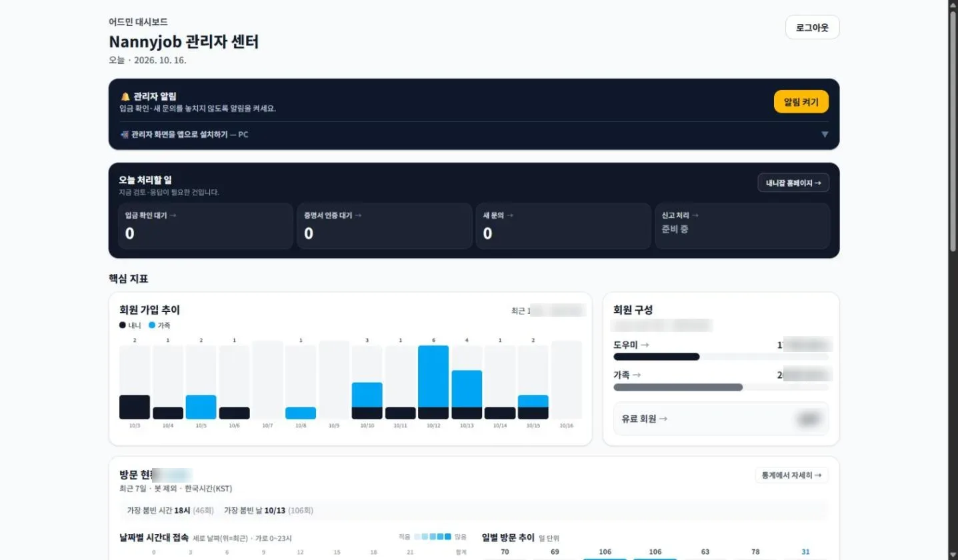Click the 가장 붐빈 시간 18시 text

click(169, 511)
